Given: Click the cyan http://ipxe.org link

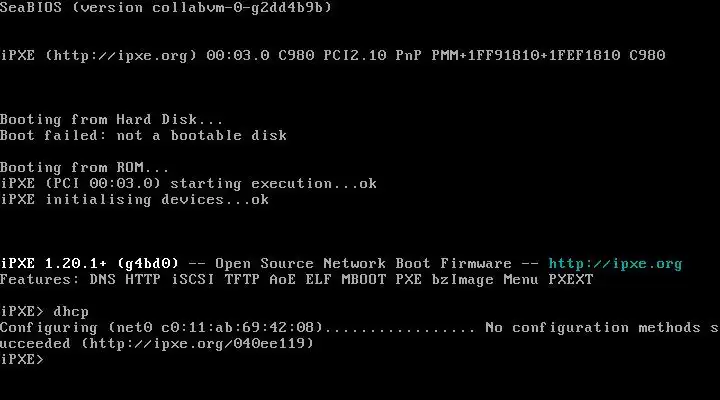Looking at the screenshot, I should click(x=615, y=264).
